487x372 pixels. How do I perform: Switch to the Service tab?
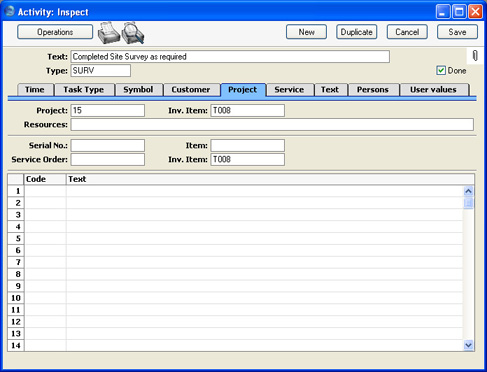289,90
